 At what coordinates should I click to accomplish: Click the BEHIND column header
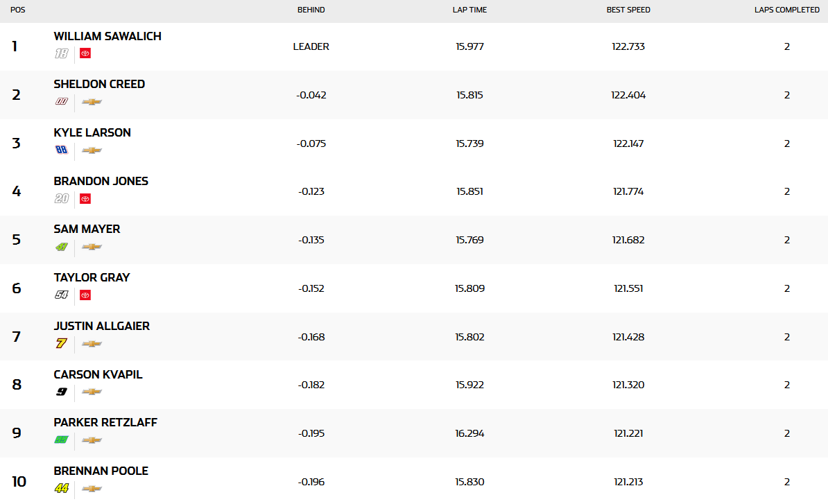(x=311, y=10)
